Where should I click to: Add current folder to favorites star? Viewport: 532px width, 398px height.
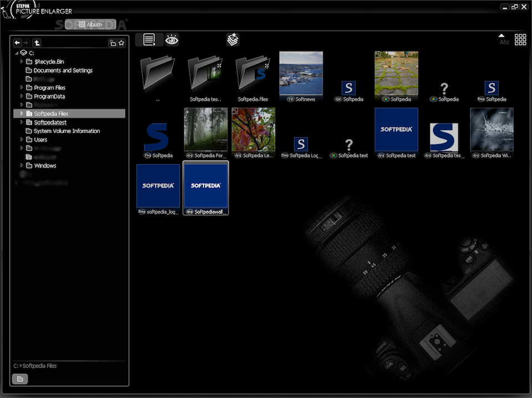click(121, 43)
